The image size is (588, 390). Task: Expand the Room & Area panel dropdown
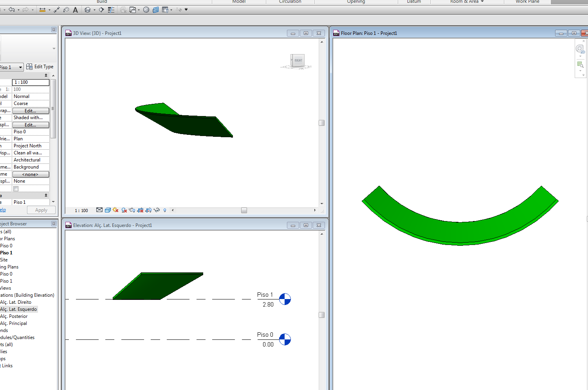(x=482, y=2)
